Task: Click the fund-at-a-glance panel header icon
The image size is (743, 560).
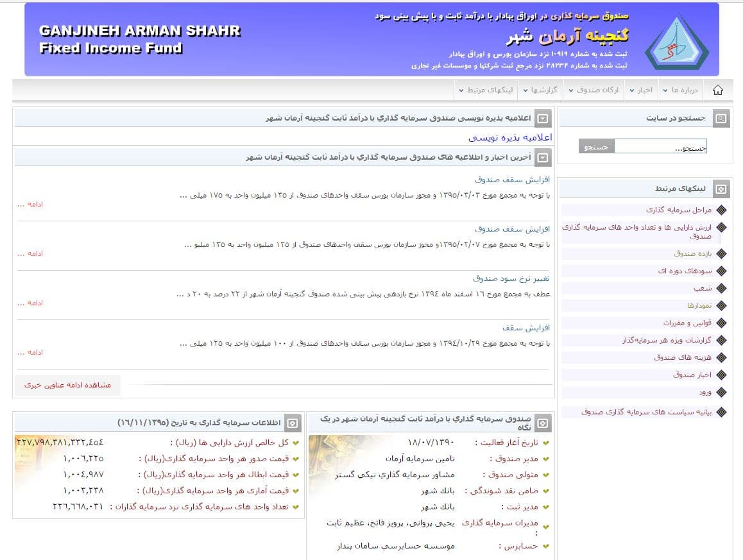Action: (543, 423)
